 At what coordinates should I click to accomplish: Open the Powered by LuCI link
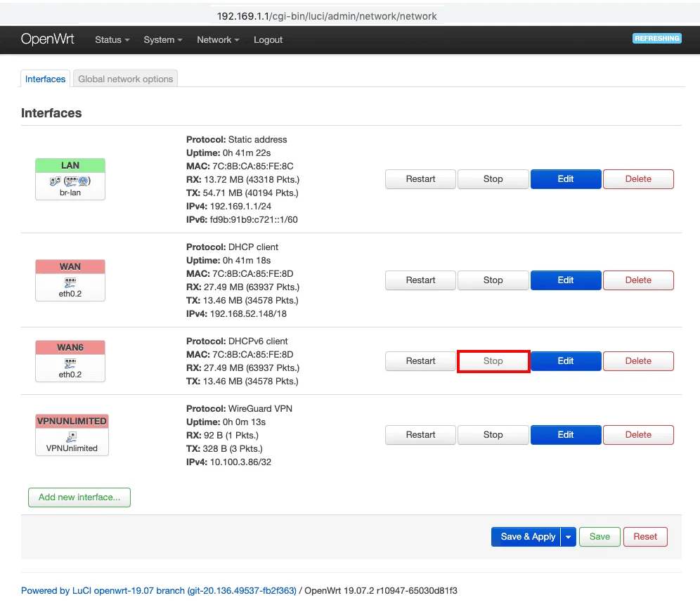[x=159, y=591]
